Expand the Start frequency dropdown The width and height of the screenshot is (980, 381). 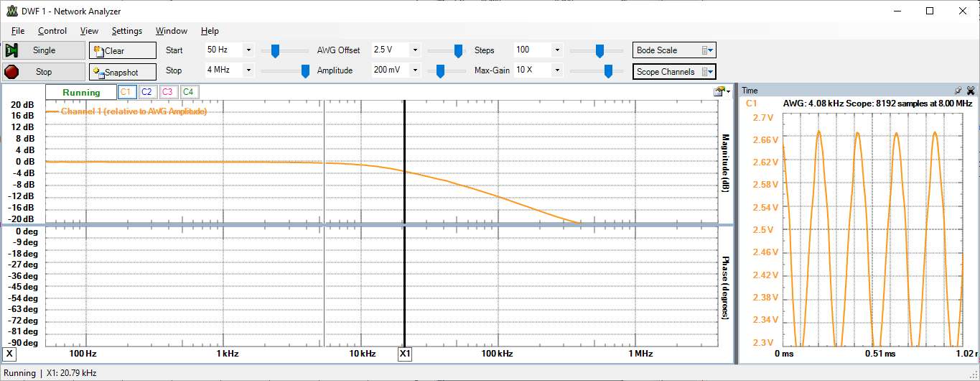coord(248,50)
